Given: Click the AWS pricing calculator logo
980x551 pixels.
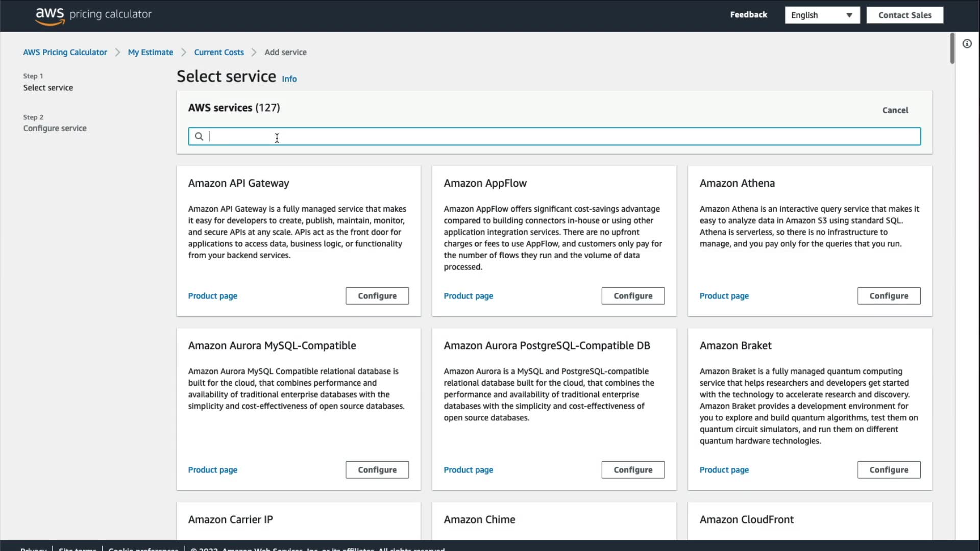Looking at the screenshot, I should coord(93,15).
